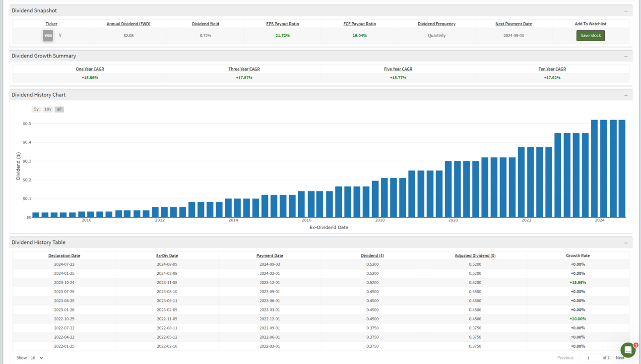Click the EPS Payout Ratio header

pyautogui.click(x=282, y=24)
